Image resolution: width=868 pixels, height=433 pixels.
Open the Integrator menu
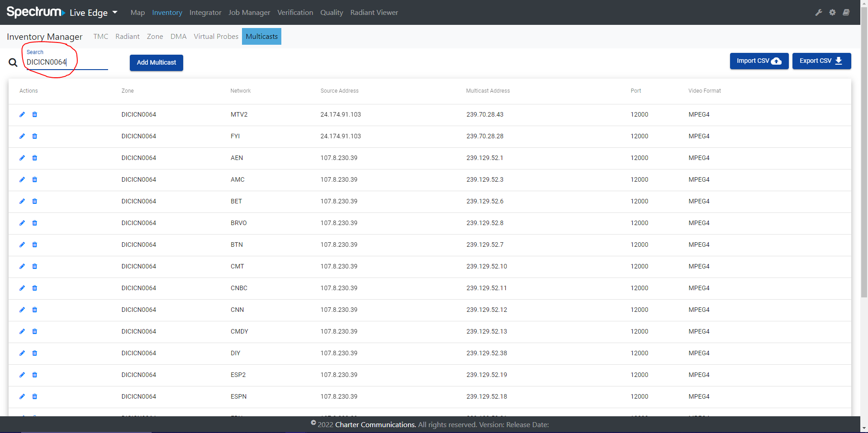point(205,13)
